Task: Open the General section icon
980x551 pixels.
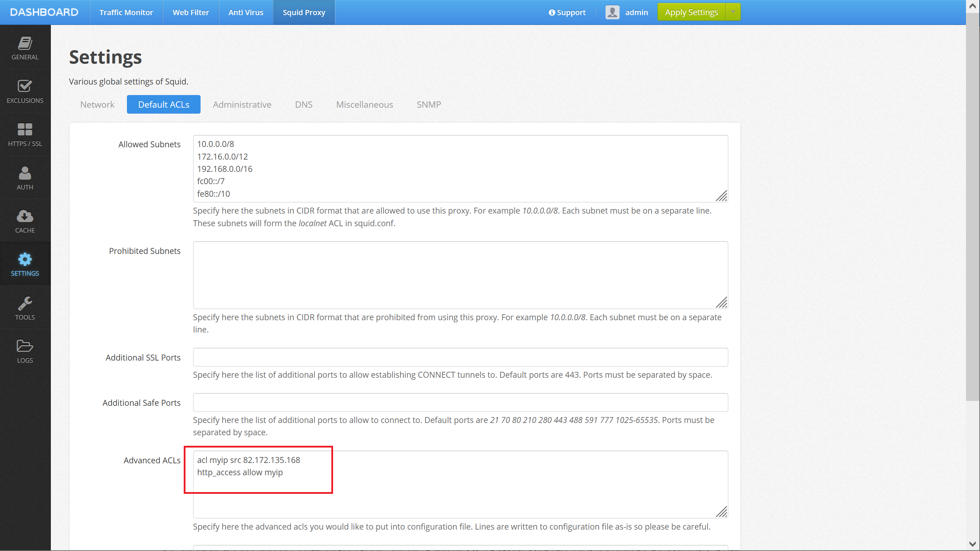Action: tap(25, 43)
